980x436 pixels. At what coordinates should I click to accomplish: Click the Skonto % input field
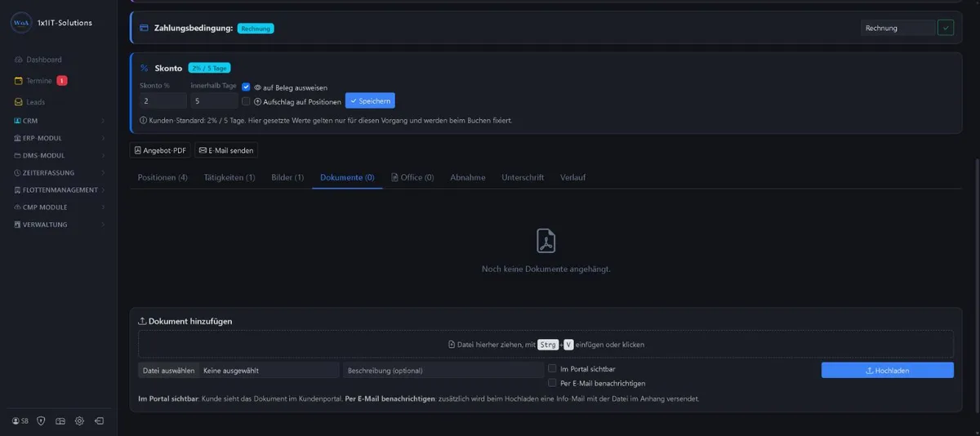click(163, 100)
